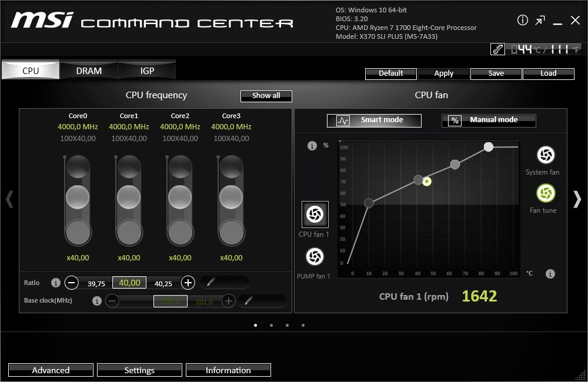Click the Core3 ratio slider knob
588x382 pixels.
pos(231,197)
